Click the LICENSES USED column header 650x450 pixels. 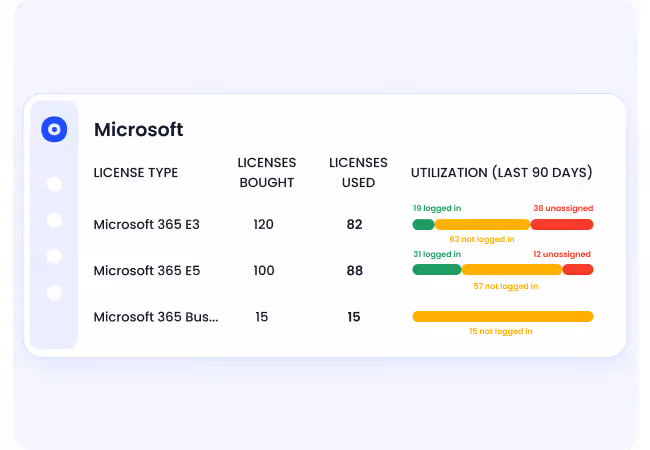pyautogui.click(x=358, y=172)
